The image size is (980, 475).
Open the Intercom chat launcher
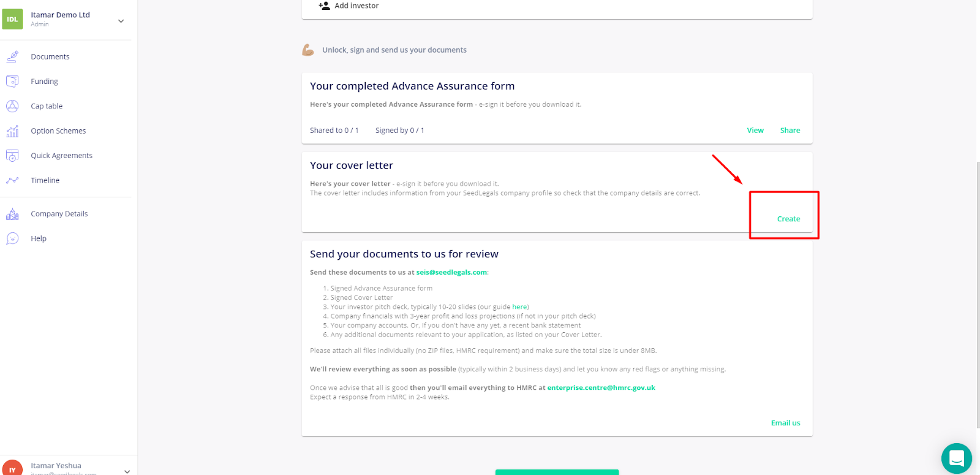point(957,458)
